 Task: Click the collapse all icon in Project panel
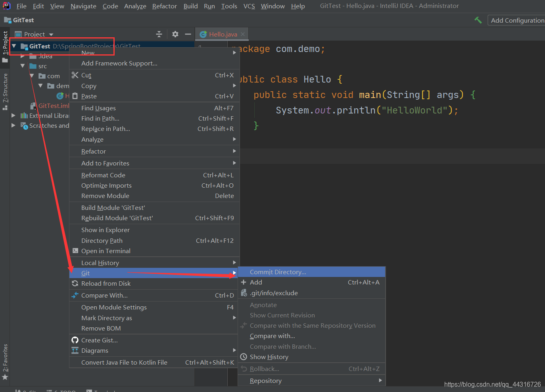click(x=159, y=34)
